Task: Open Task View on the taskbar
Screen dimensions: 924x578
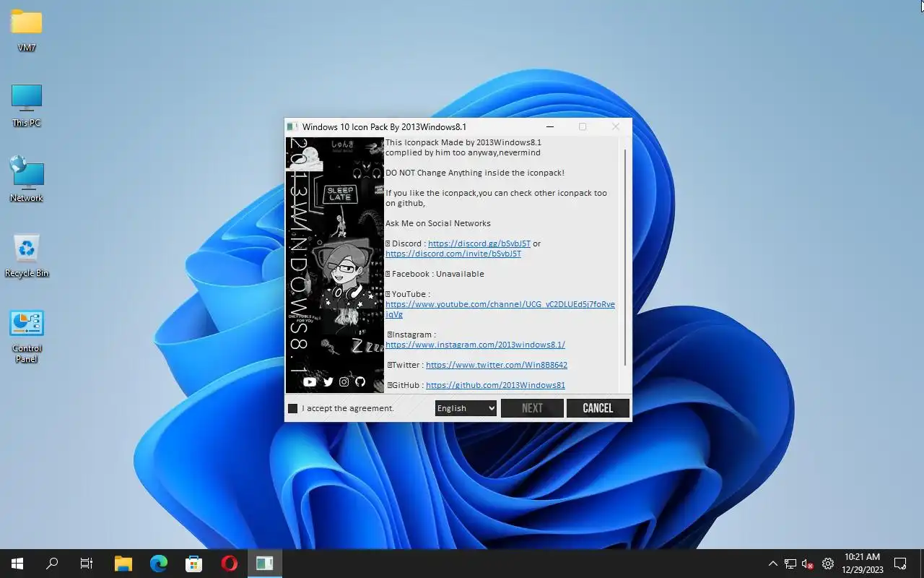Action: coord(87,564)
